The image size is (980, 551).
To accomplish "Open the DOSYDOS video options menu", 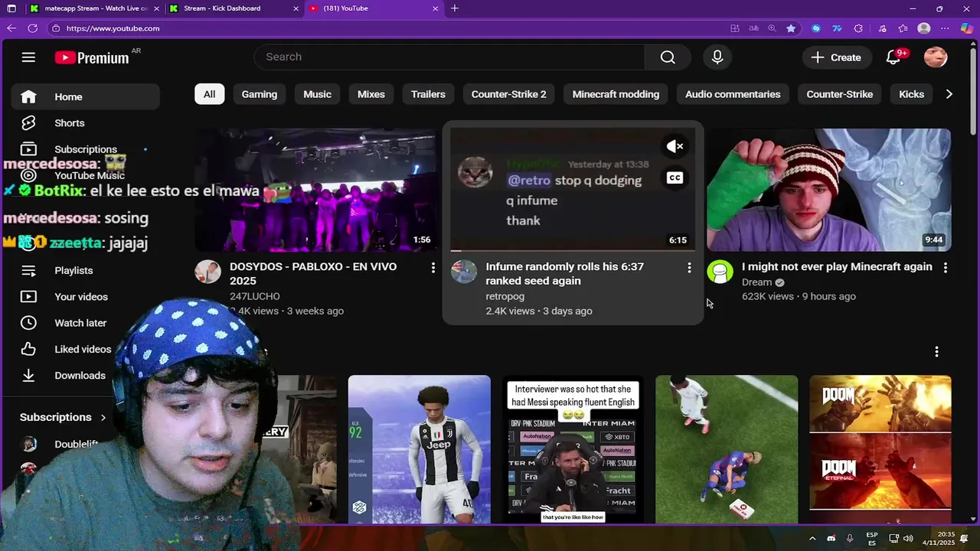I will pyautogui.click(x=433, y=267).
